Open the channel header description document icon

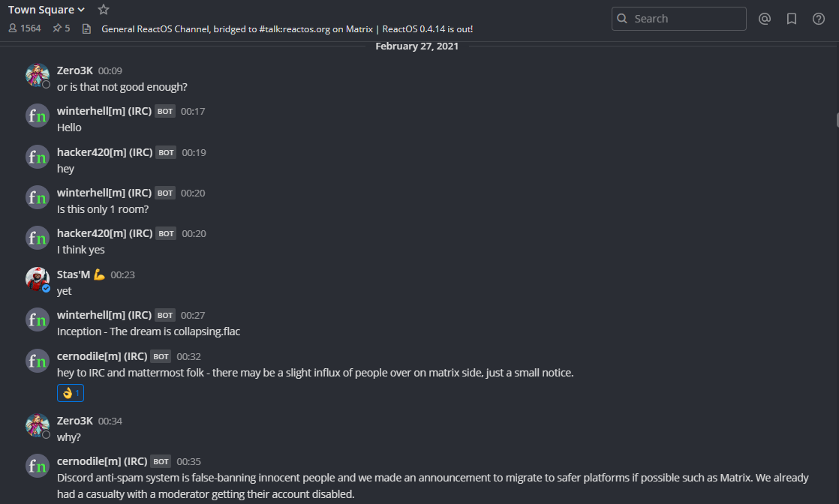pos(86,28)
